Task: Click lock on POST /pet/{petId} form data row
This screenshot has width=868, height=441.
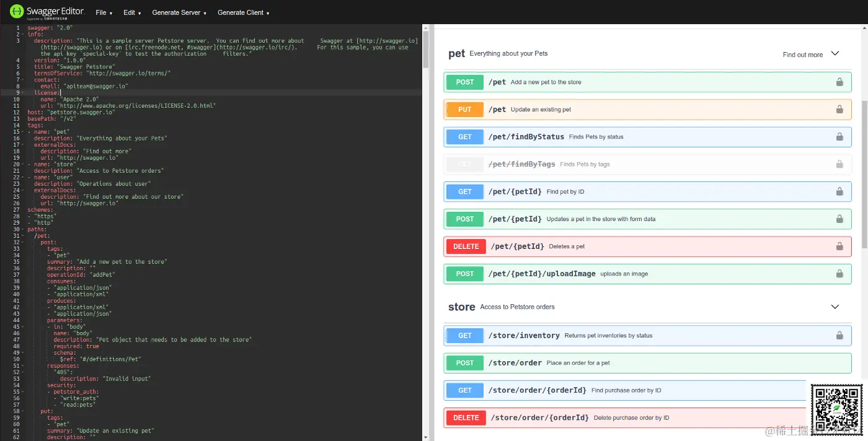Action: click(839, 219)
